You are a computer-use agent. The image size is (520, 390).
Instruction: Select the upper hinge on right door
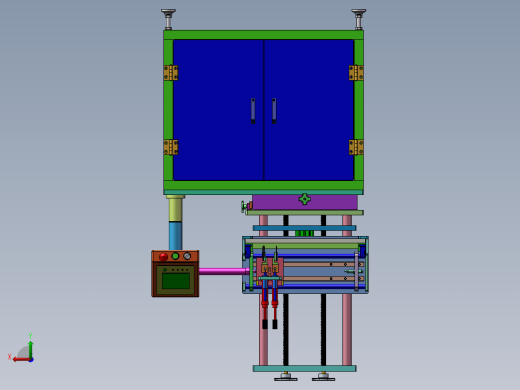pyautogui.click(x=356, y=73)
